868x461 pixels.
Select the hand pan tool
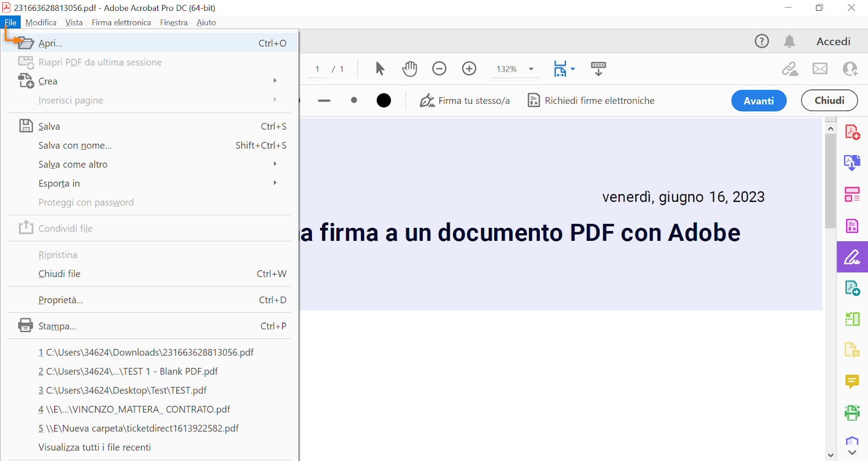410,69
